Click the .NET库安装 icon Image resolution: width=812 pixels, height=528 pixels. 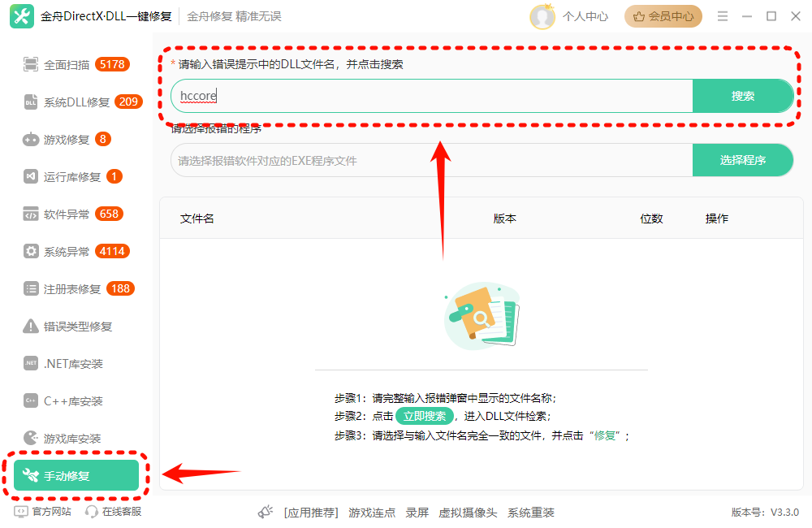pos(31,363)
